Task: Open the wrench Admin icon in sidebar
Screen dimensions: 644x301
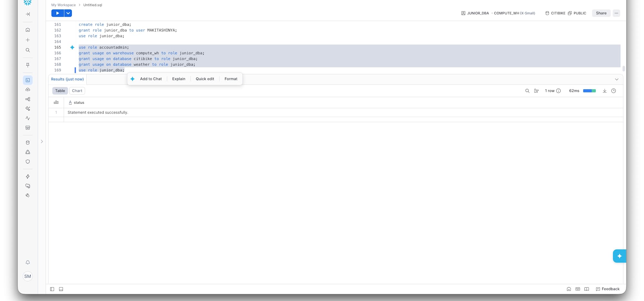Action: [28, 195]
